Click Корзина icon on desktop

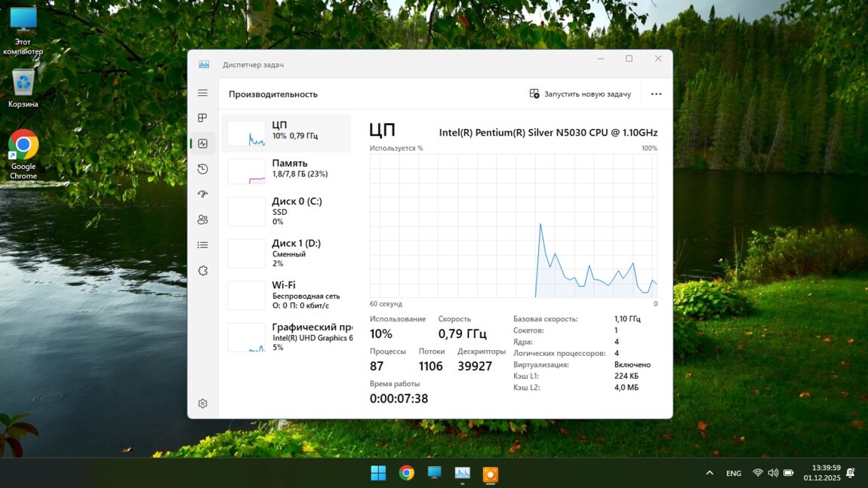[x=23, y=88]
